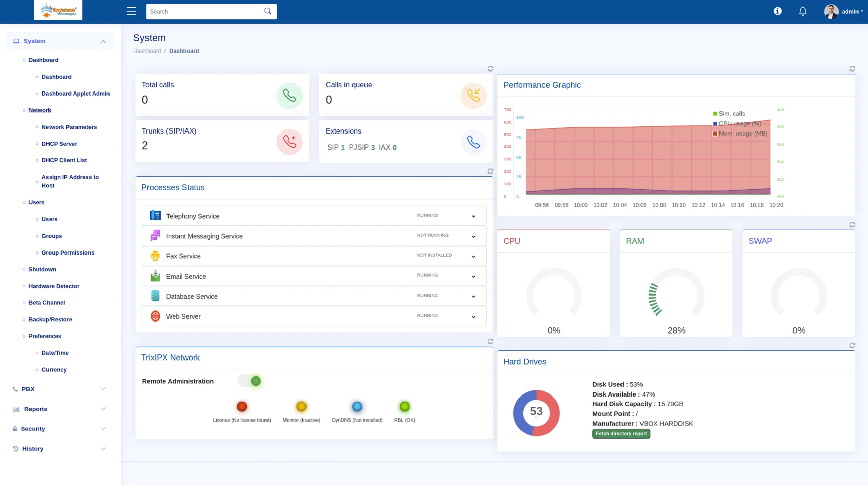Image resolution: width=868 pixels, height=488 pixels.
Task: Refresh the Hard Drives applet
Action: 852,345
